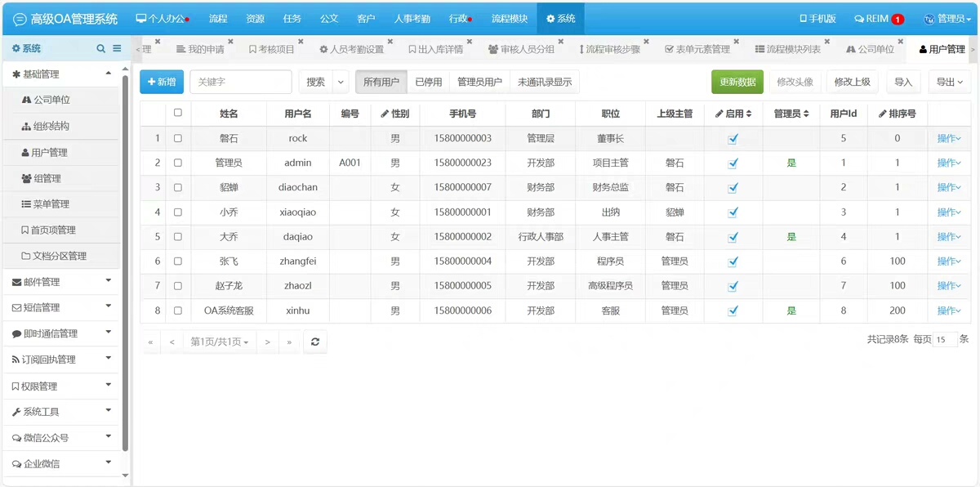Select checkbox for row OA系统客服
980x487 pixels.
[x=178, y=311]
